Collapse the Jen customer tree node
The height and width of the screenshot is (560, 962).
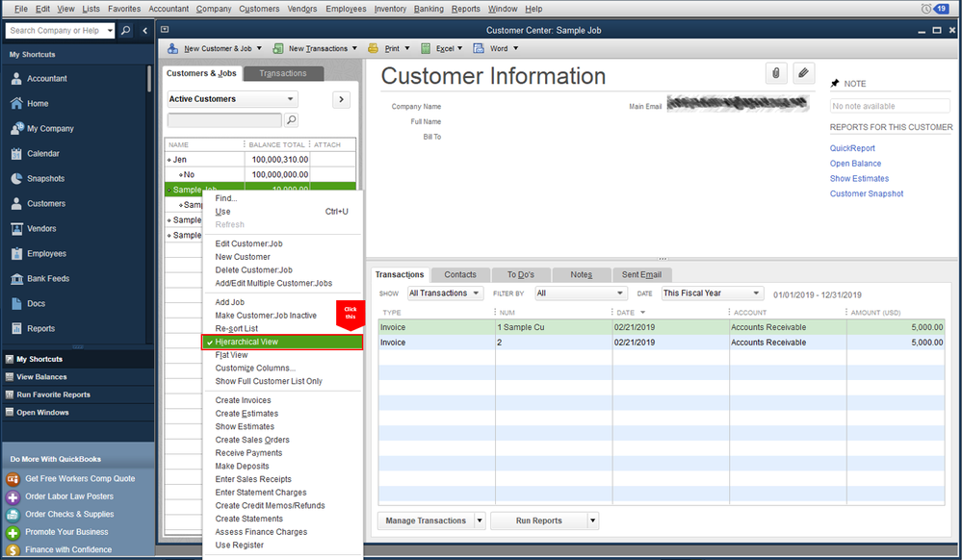(169, 160)
